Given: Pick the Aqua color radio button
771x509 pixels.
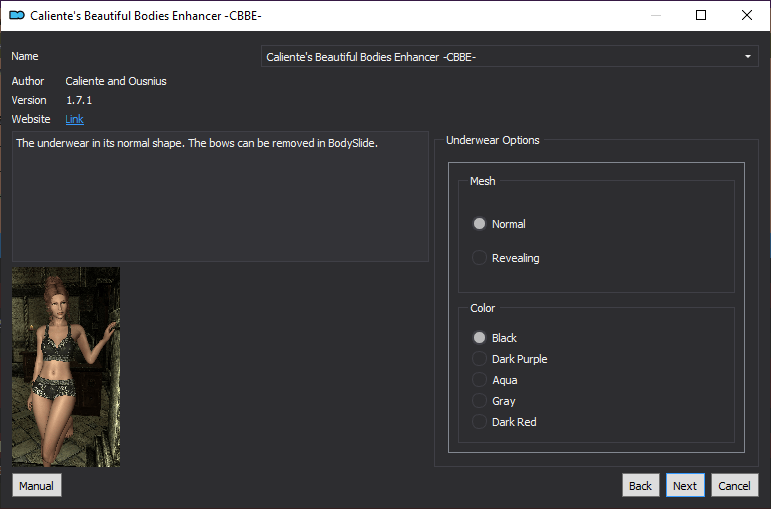Looking at the screenshot, I should (479, 380).
